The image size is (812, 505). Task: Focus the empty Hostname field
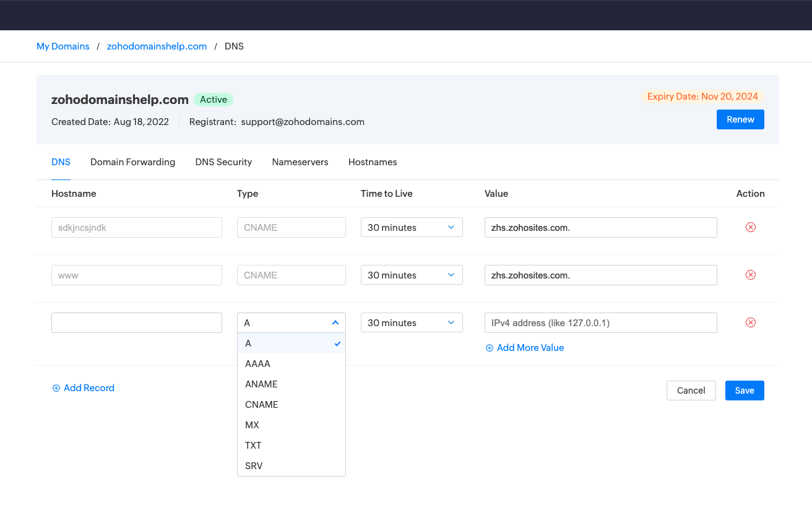tap(137, 322)
